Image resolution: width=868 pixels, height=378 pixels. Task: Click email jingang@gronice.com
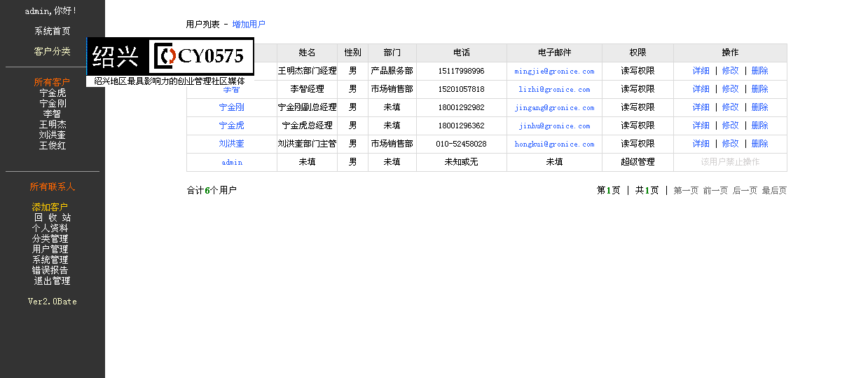554,107
